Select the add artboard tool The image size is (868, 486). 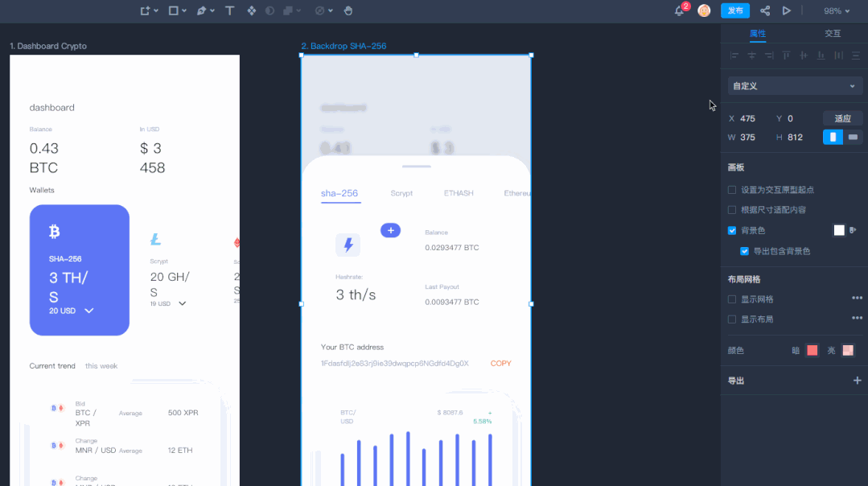[145, 10]
